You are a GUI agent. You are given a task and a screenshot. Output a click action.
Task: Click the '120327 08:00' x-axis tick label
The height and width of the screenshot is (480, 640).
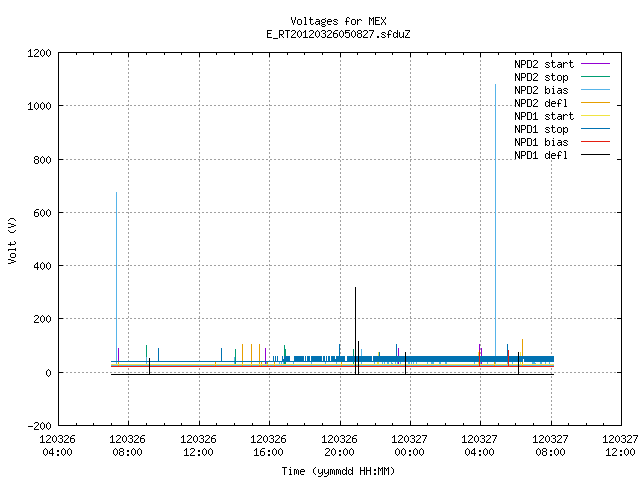coord(551,446)
